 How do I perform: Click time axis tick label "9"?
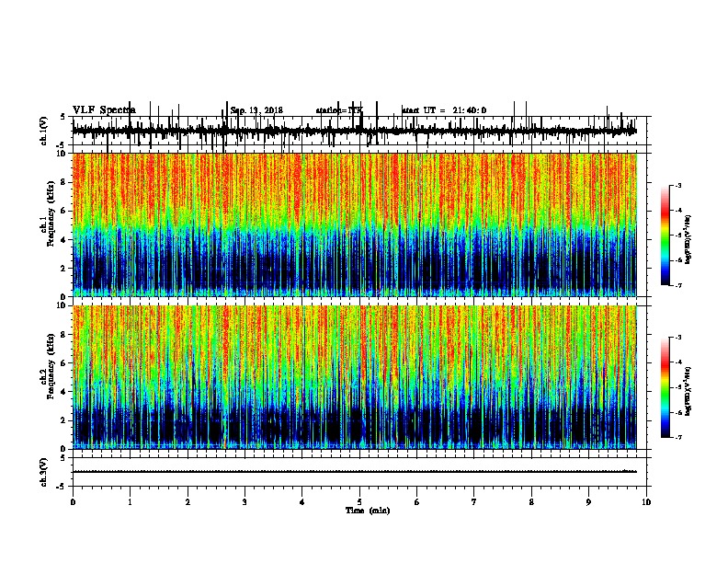coord(588,502)
